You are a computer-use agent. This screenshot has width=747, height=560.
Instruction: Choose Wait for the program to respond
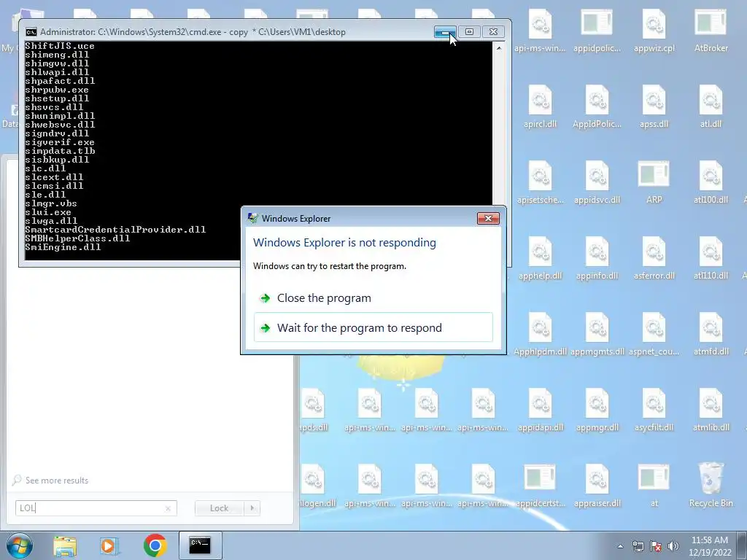point(373,327)
